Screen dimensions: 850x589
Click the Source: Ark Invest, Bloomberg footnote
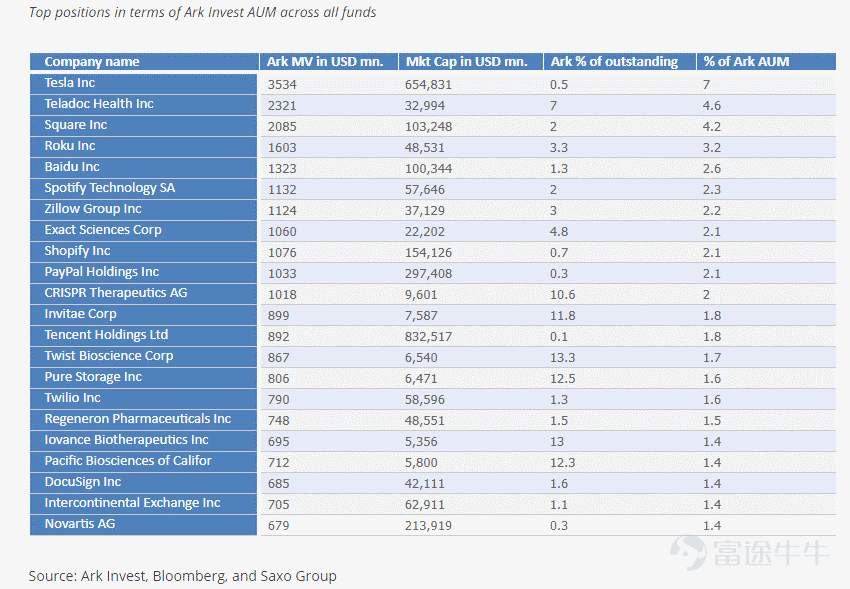pyautogui.click(x=183, y=576)
